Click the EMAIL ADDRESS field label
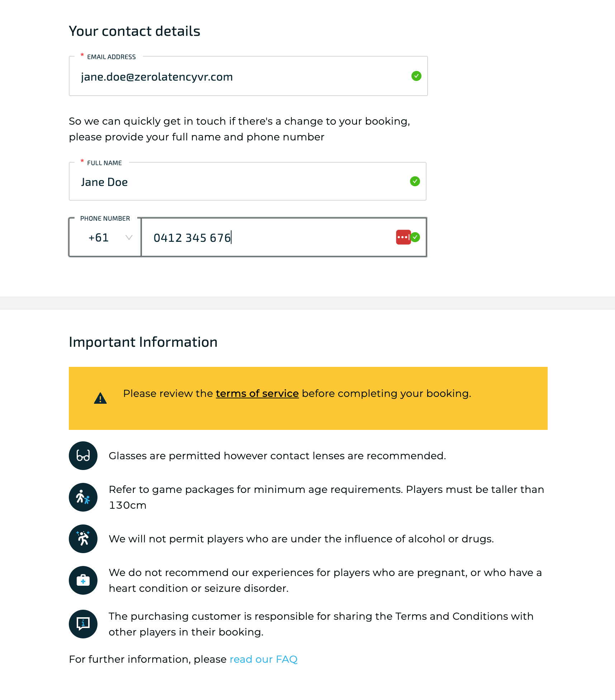Image resolution: width=615 pixels, height=700 pixels. coord(111,57)
